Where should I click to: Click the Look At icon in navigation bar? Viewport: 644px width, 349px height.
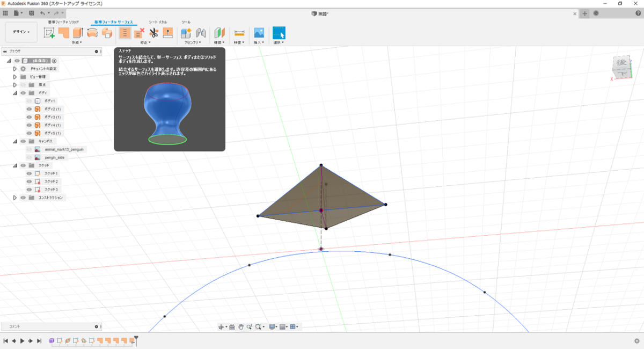(232, 326)
